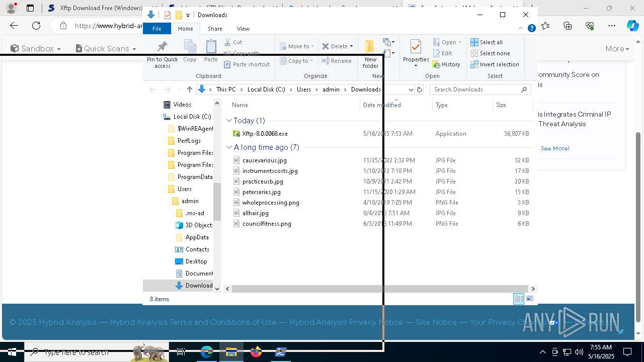Screen dimensions: 644x362
Task: Create a New folder
Action: coord(370,54)
